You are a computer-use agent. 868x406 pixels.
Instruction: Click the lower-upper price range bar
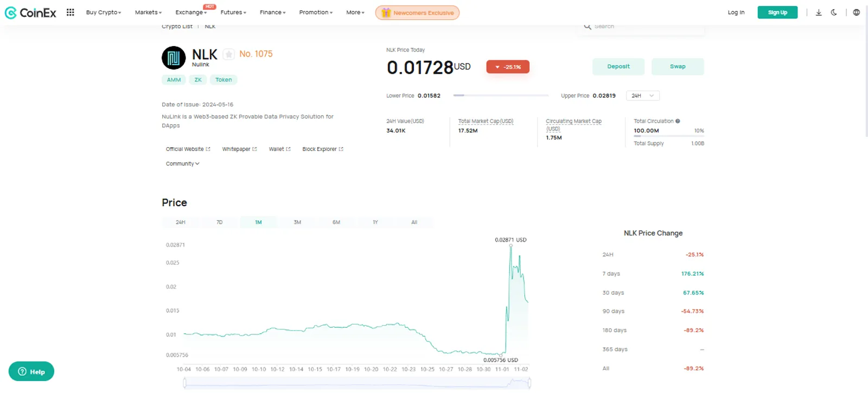coord(501,96)
